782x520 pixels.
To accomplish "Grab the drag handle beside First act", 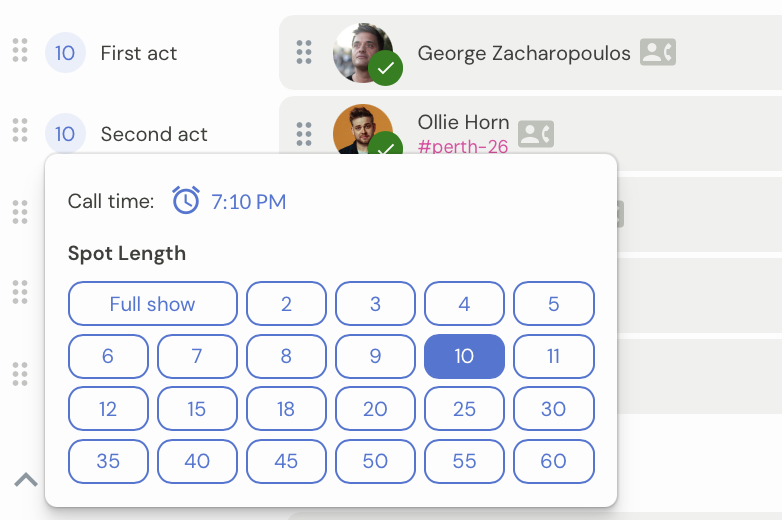I will (20, 50).
